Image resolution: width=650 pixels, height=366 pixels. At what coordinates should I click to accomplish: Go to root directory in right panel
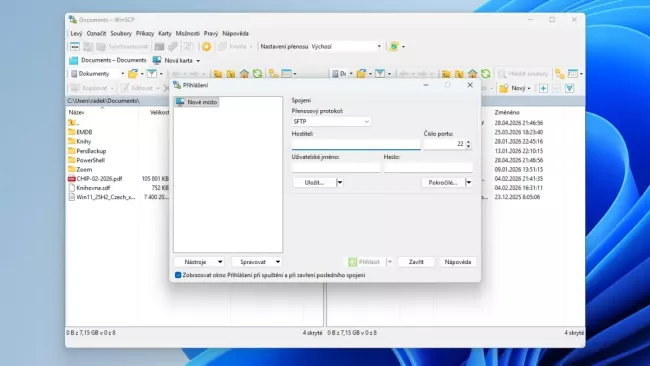[x=459, y=74]
